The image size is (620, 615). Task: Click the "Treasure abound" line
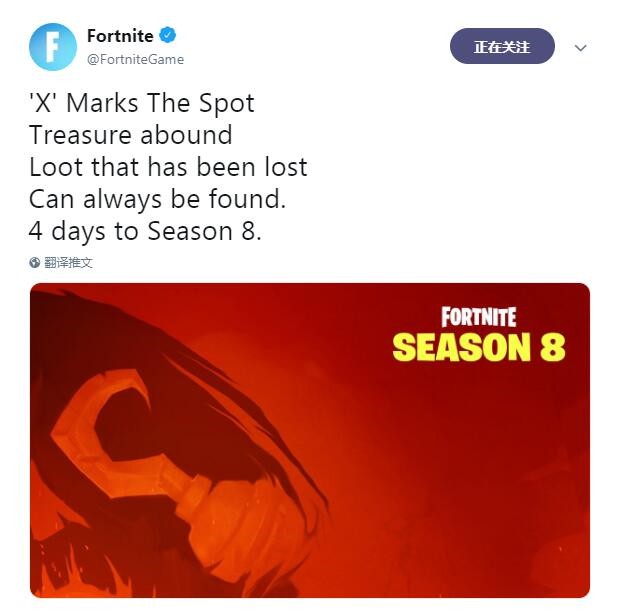[130, 135]
